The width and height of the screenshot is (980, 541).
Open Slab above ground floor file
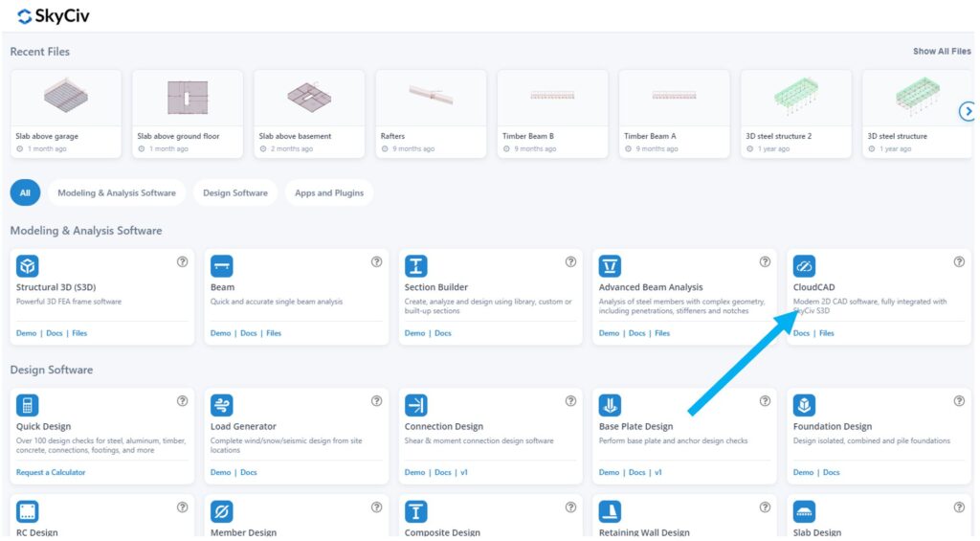[x=188, y=114]
